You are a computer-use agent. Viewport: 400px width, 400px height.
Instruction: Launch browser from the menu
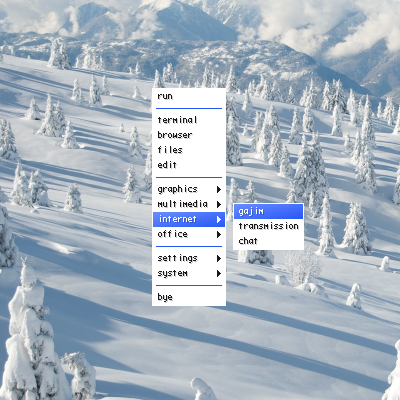point(189,135)
